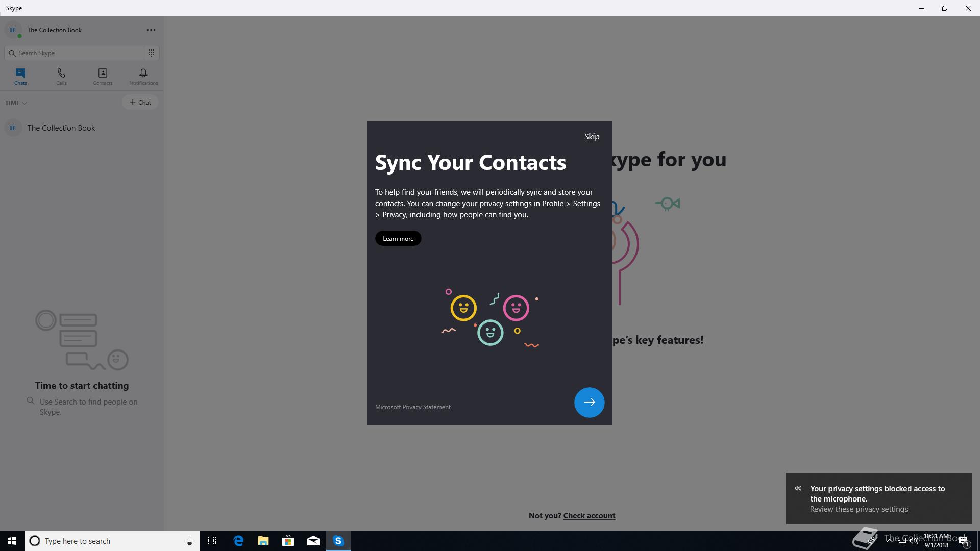
Task: Switch to the Contacts tab
Action: [103, 77]
